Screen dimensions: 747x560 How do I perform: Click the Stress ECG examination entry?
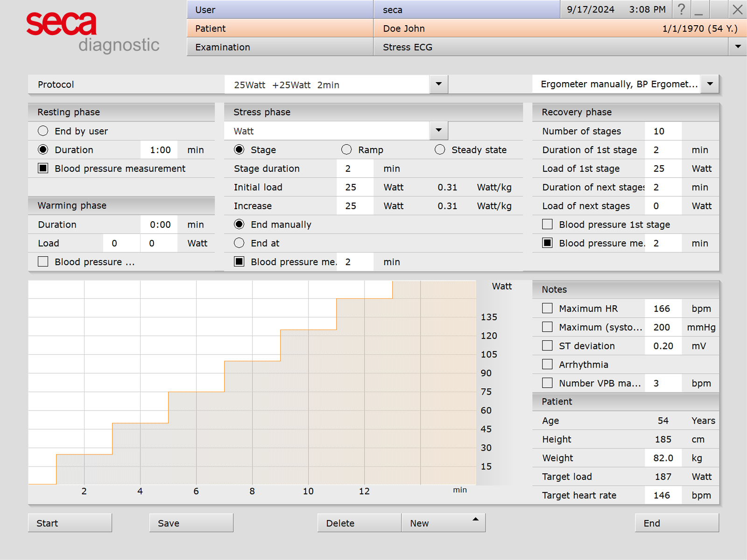tap(407, 47)
